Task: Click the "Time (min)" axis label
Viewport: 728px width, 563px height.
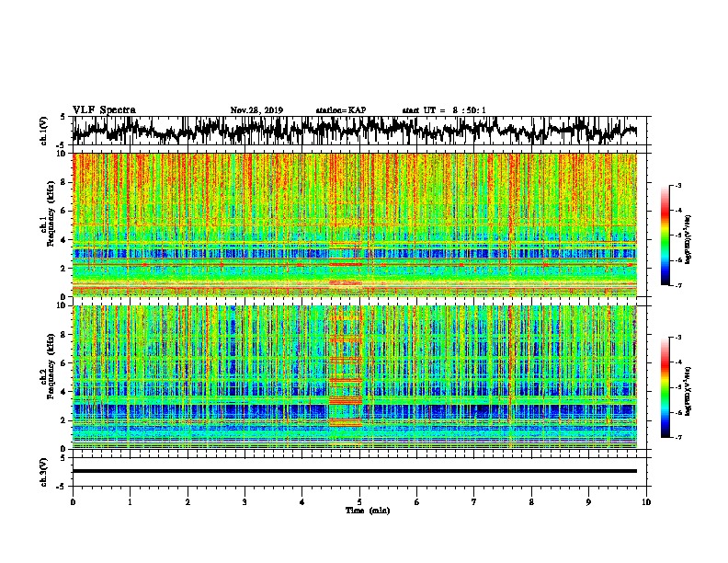Action: (368, 511)
